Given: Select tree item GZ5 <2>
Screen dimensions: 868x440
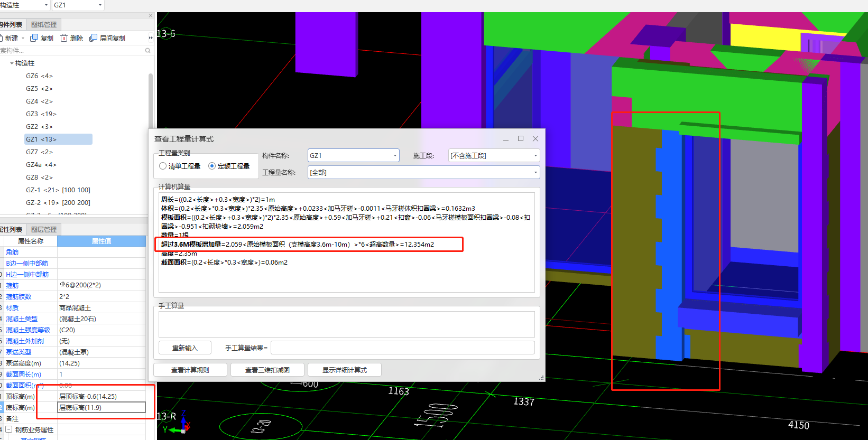Looking at the screenshot, I should coord(39,89).
